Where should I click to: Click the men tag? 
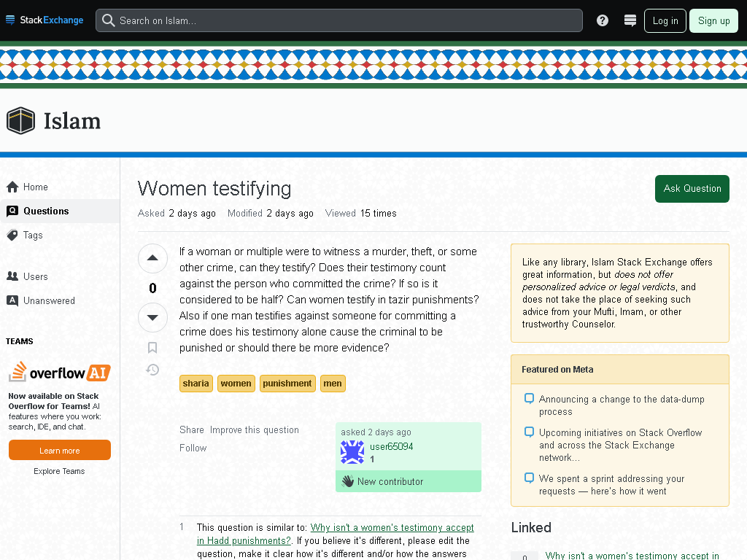(x=333, y=384)
